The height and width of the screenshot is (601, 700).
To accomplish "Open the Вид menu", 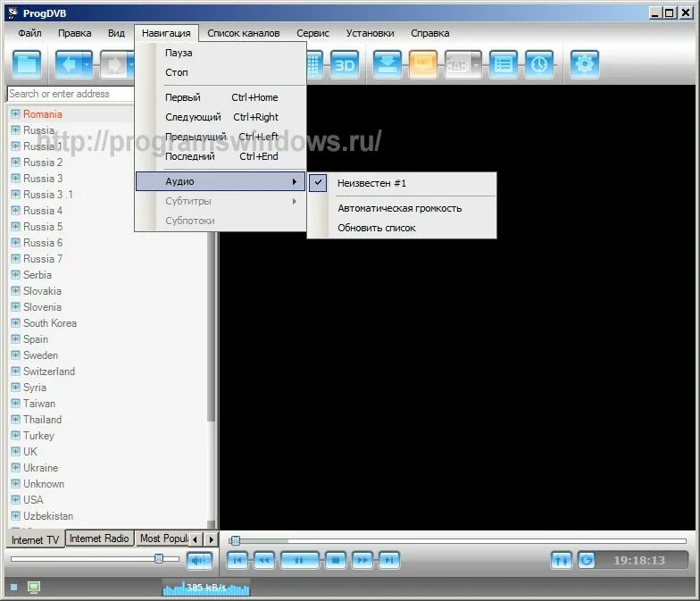I will pos(116,33).
